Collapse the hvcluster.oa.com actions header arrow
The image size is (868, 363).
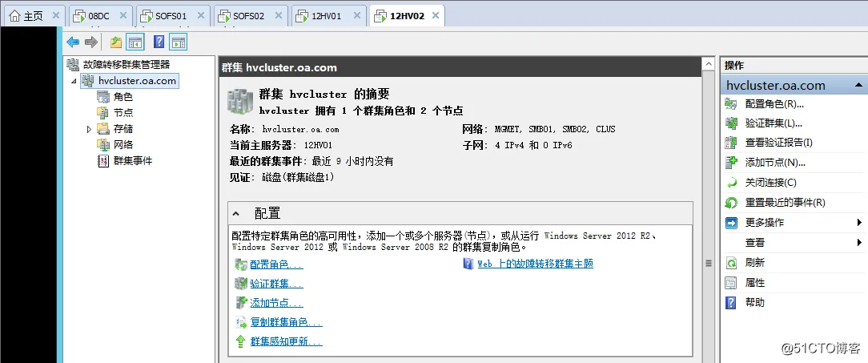[858, 86]
